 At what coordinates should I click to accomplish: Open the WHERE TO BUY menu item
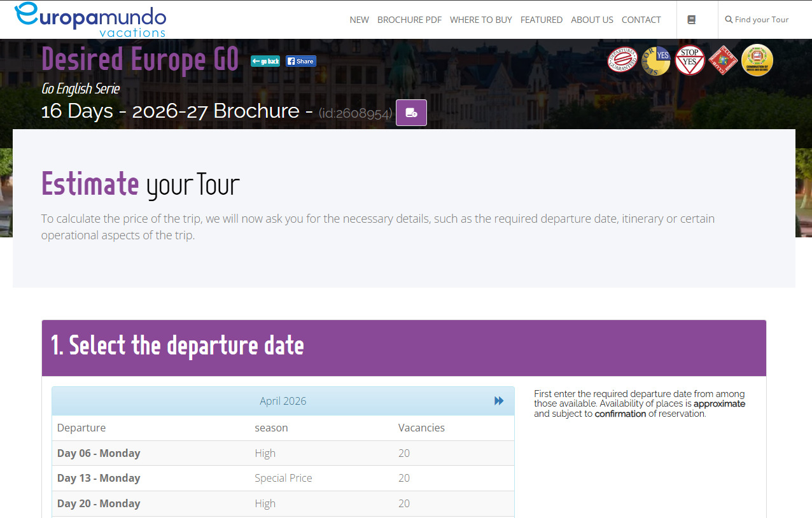(x=480, y=20)
